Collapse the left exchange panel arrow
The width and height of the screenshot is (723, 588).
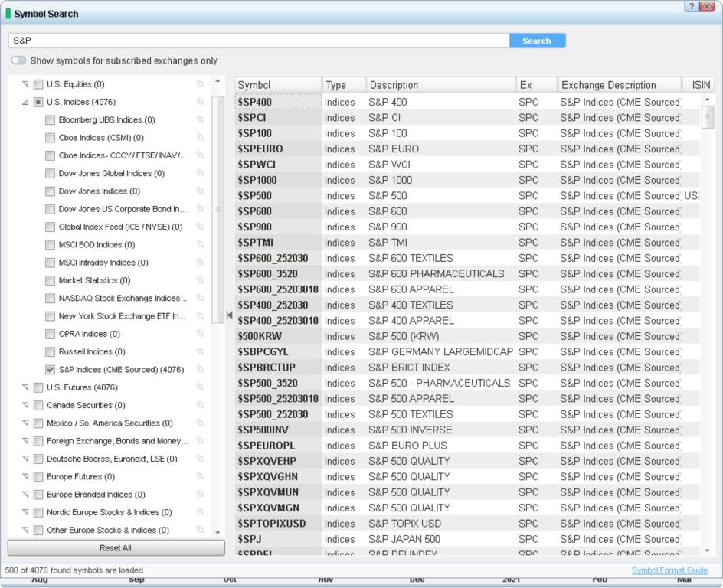pyautogui.click(x=230, y=315)
